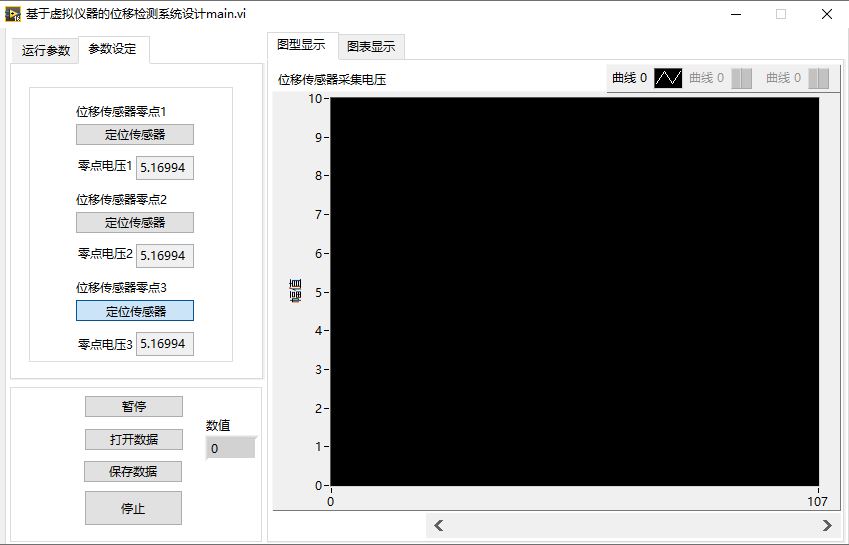849x545 pixels.
Task: Switch to the 运行参数 tab
Action: click(x=45, y=51)
